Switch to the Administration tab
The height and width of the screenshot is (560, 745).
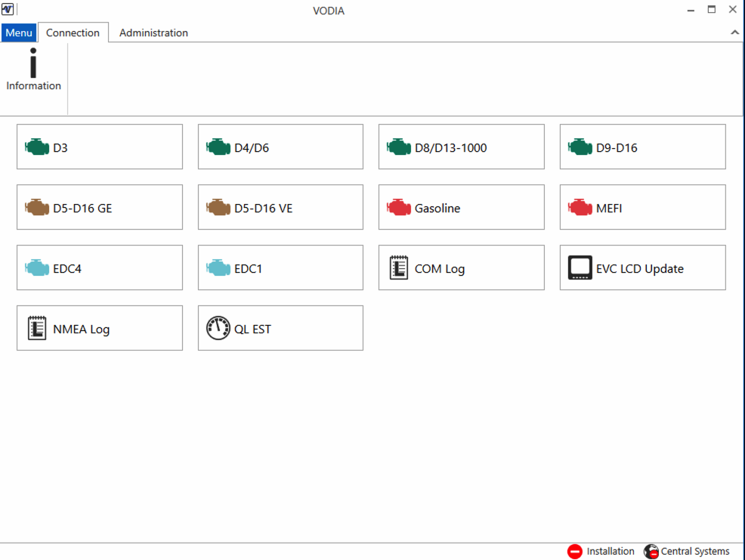click(x=153, y=32)
